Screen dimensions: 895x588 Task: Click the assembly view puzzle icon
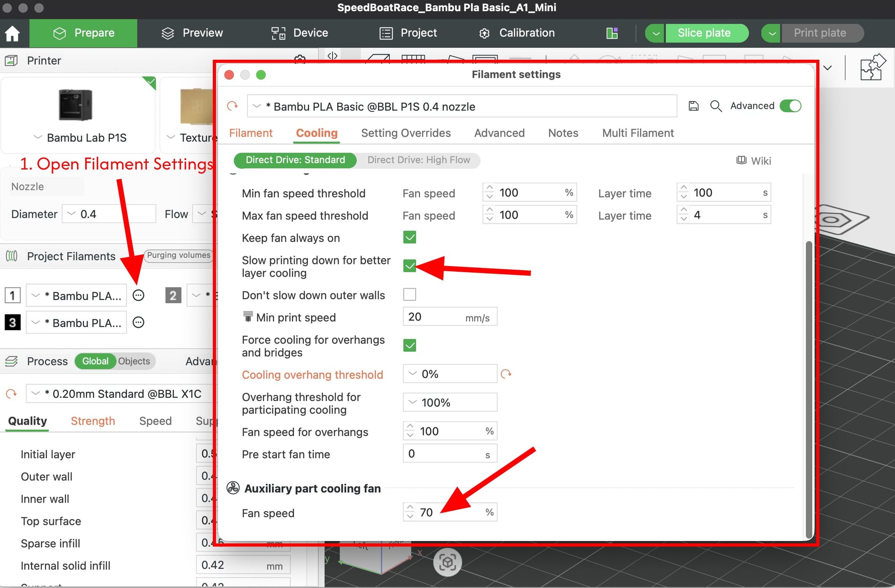tap(872, 68)
